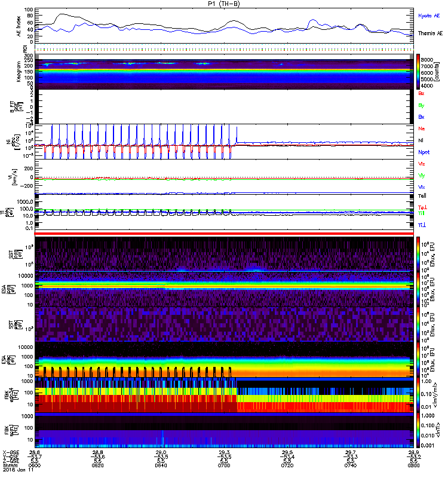Click the ESA electron Eflux colorbar
This screenshot has width=448, height=478.
point(418,360)
